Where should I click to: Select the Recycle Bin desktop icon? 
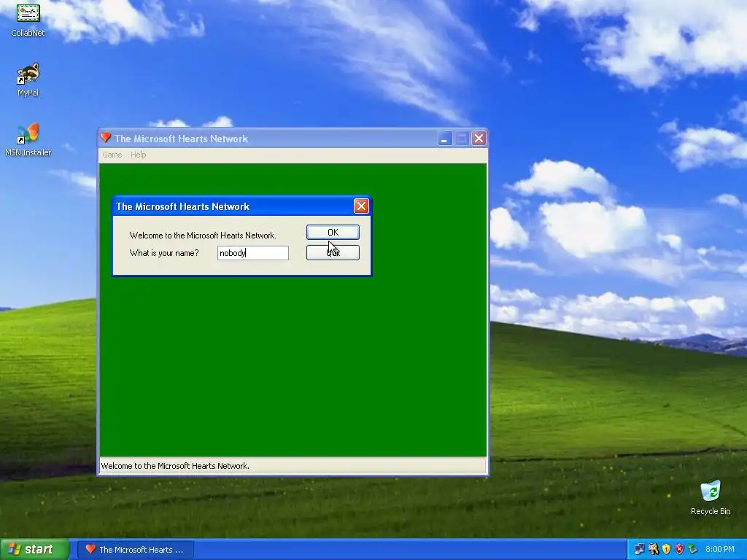[711, 497]
